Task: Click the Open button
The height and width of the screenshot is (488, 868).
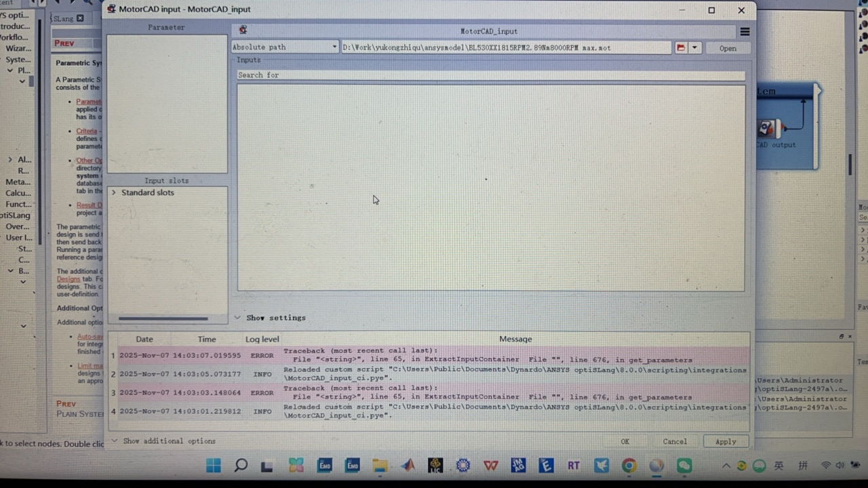Action: 728,48
